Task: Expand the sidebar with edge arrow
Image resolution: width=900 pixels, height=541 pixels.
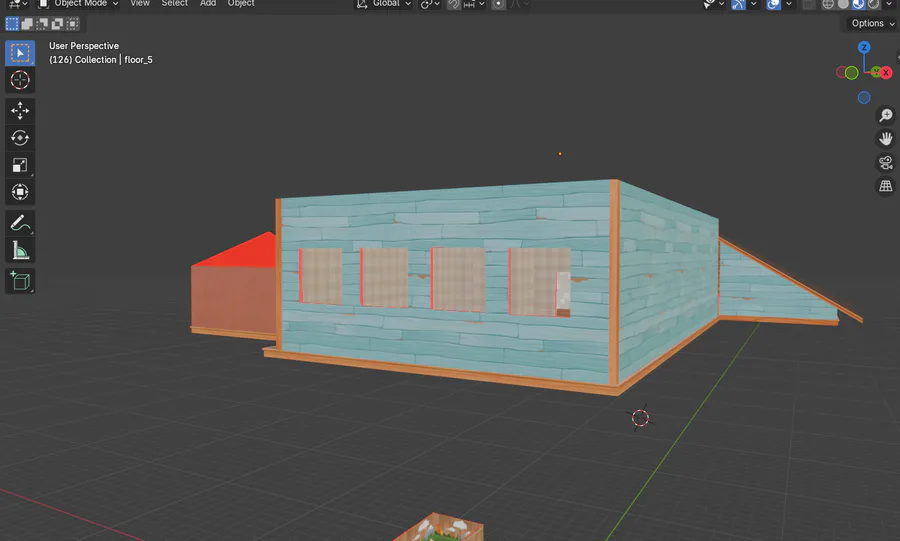Action: 898,56
